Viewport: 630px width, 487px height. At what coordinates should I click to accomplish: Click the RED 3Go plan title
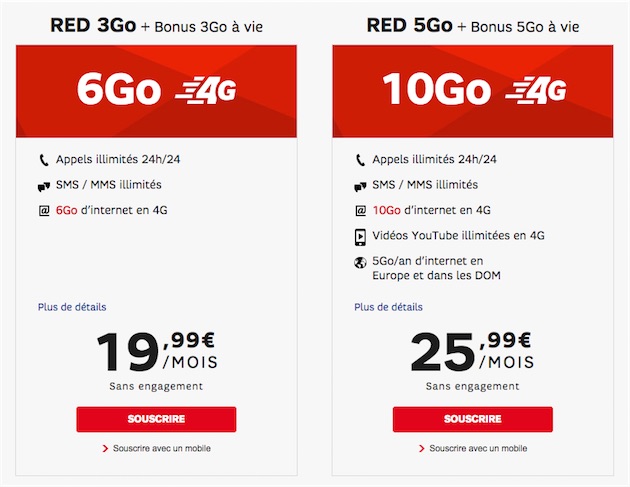click(x=93, y=25)
